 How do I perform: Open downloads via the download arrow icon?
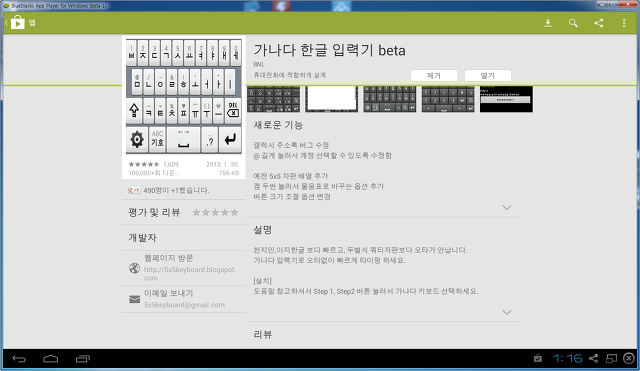click(x=548, y=23)
